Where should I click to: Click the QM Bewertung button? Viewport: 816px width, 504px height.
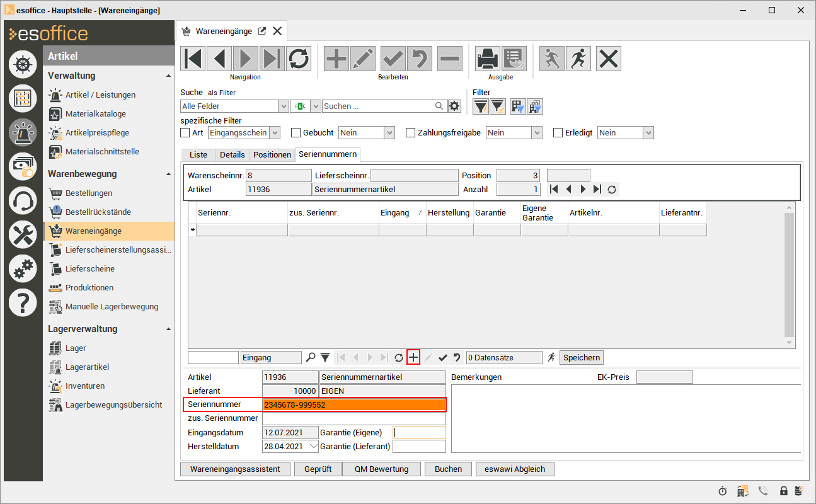click(x=381, y=469)
